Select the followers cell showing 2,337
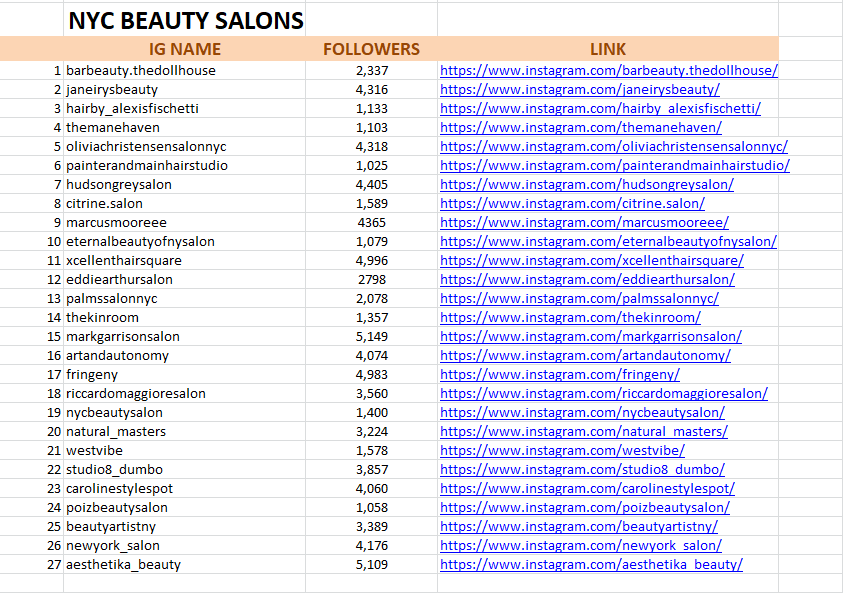 pyautogui.click(x=372, y=70)
